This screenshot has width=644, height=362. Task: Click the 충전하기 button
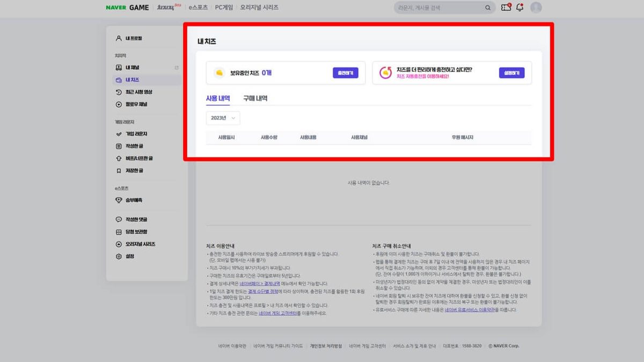tap(345, 73)
